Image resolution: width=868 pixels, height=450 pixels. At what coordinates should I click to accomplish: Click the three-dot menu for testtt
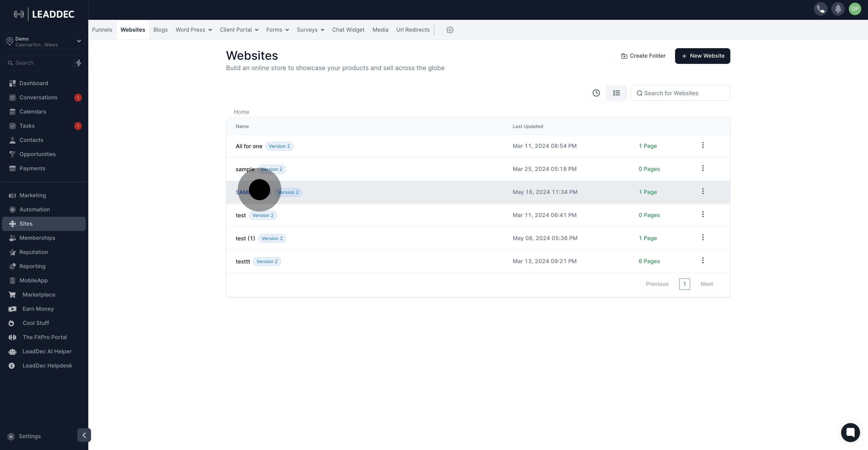[x=703, y=261]
